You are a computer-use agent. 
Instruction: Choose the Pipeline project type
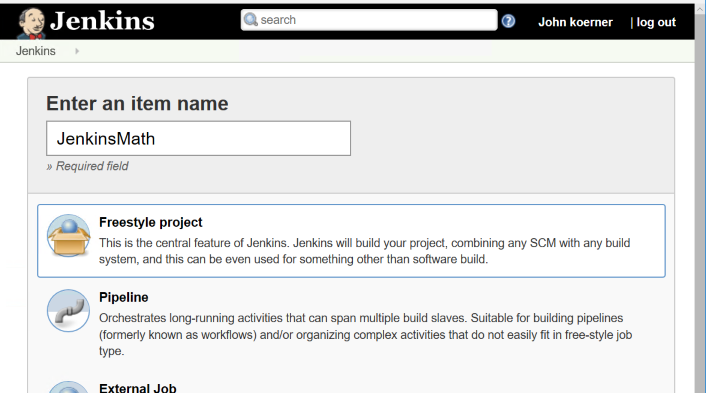pos(351,324)
